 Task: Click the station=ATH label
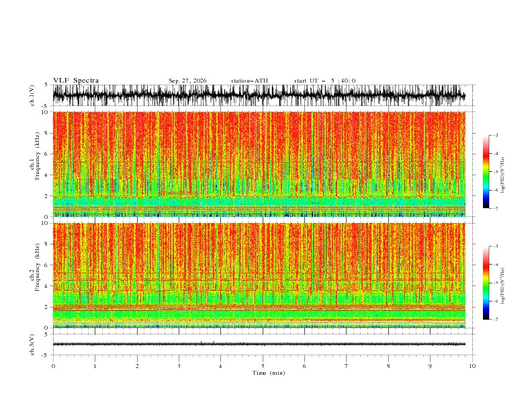pyautogui.click(x=249, y=81)
